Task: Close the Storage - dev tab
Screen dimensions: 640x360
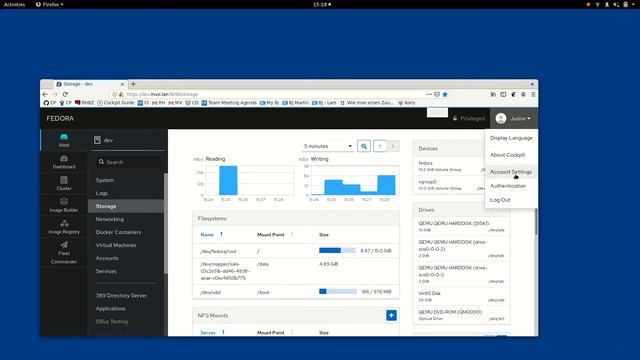Action: (122, 84)
